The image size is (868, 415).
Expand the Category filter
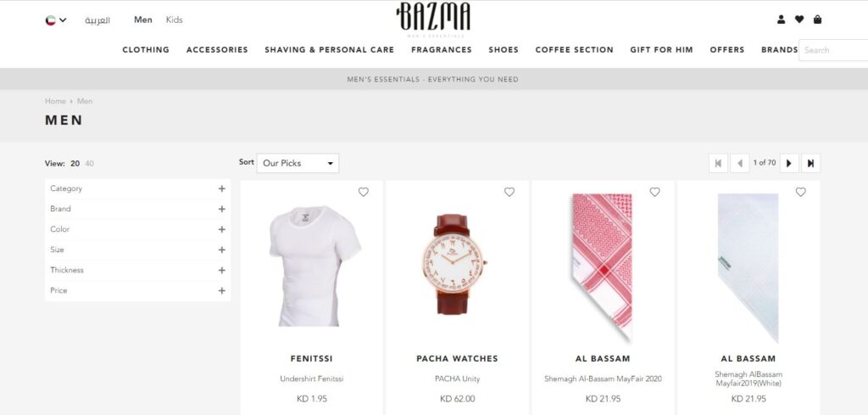tap(137, 188)
